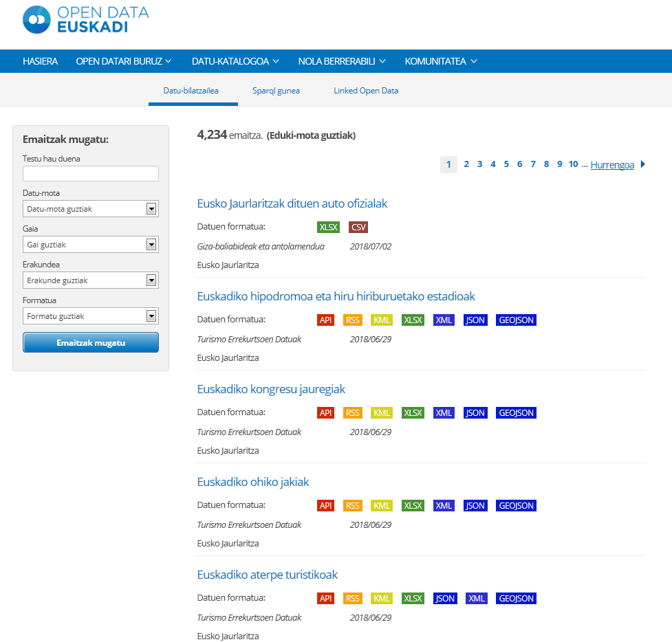Open the Erakundea dropdown list
The width and height of the screenshot is (672, 642).
tap(91, 280)
